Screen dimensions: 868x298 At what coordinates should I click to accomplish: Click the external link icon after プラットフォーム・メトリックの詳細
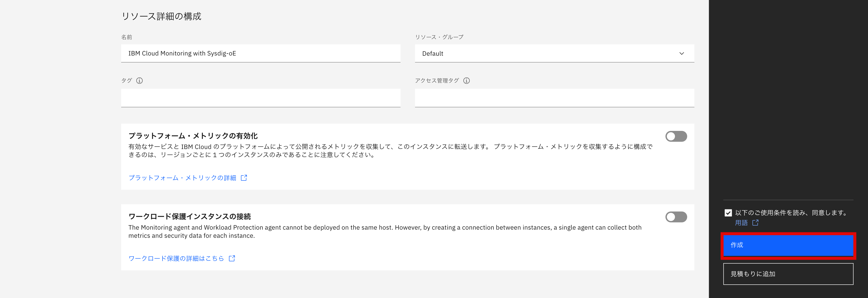click(x=244, y=178)
